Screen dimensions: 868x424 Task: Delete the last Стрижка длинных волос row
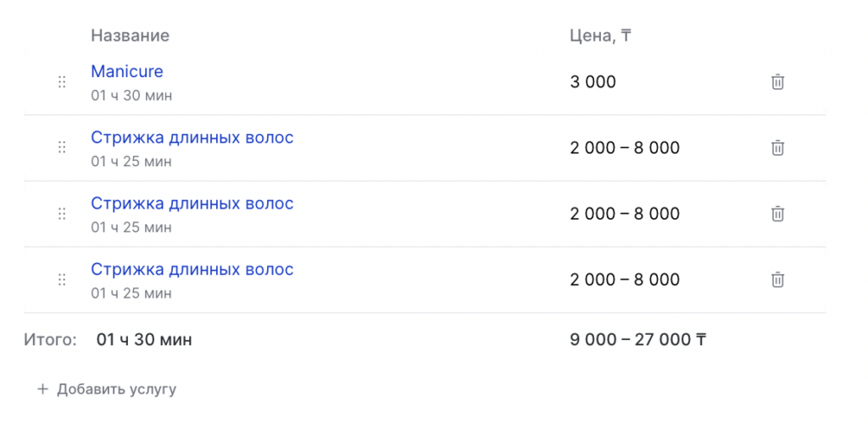777,280
